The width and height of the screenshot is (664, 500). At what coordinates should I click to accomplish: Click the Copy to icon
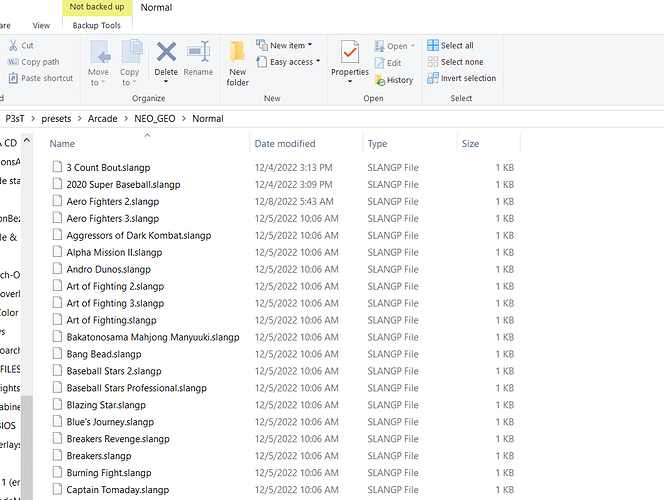click(132, 52)
